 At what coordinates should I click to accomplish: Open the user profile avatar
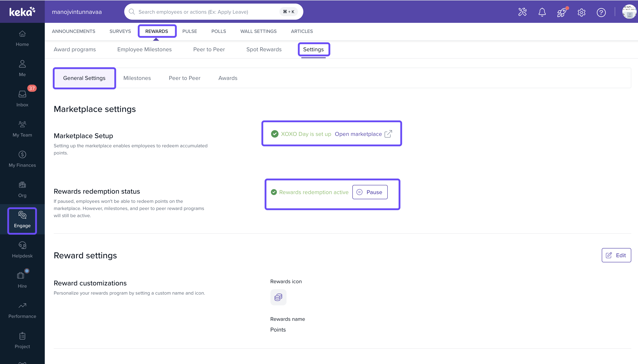pos(629,12)
